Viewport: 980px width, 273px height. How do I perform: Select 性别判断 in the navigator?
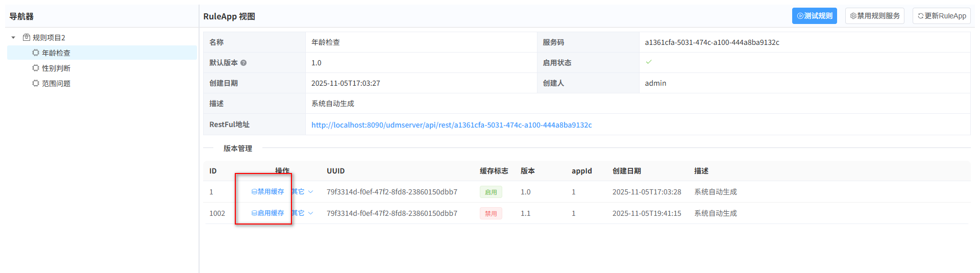pyautogui.click(x=56, y=68)
